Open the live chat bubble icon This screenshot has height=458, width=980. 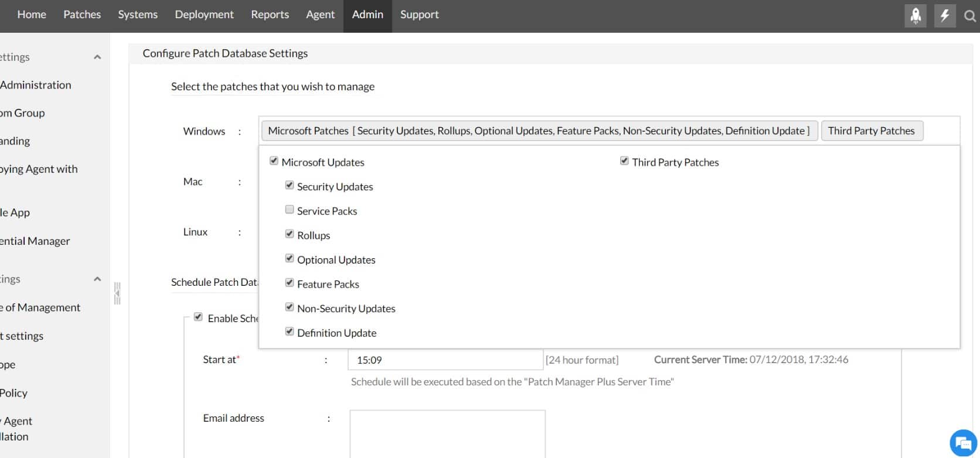tap(963, 442)
